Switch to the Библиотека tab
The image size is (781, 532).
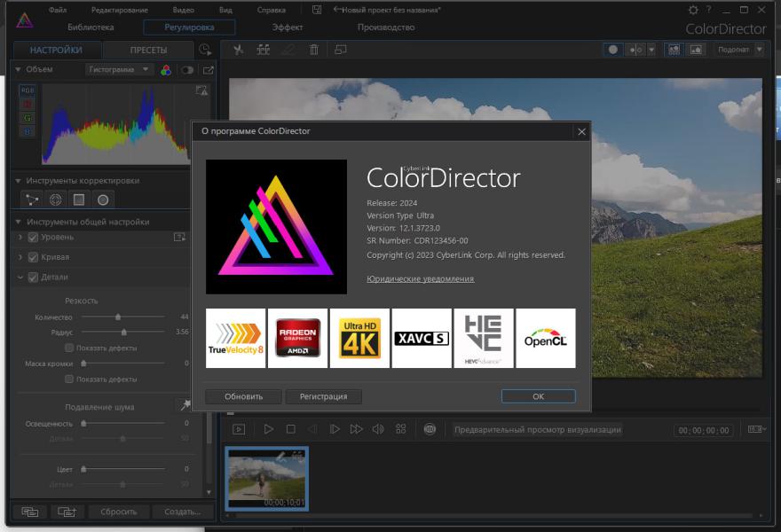click(91, 27)
